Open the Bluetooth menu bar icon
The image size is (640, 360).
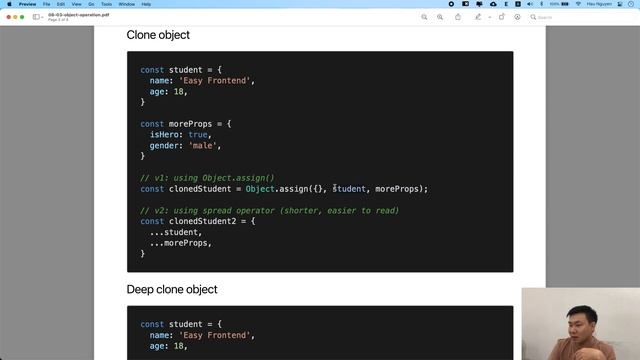(542, 4)
